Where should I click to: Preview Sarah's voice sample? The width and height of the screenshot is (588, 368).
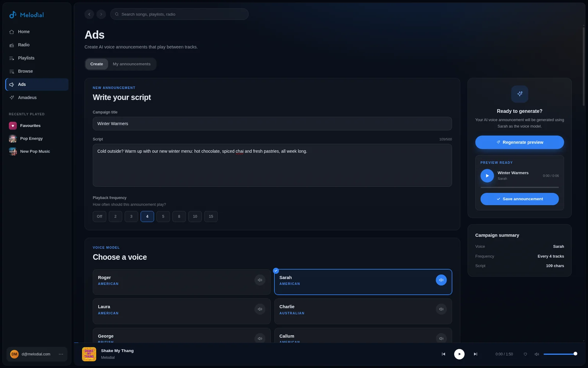click(x=441, y=280)
